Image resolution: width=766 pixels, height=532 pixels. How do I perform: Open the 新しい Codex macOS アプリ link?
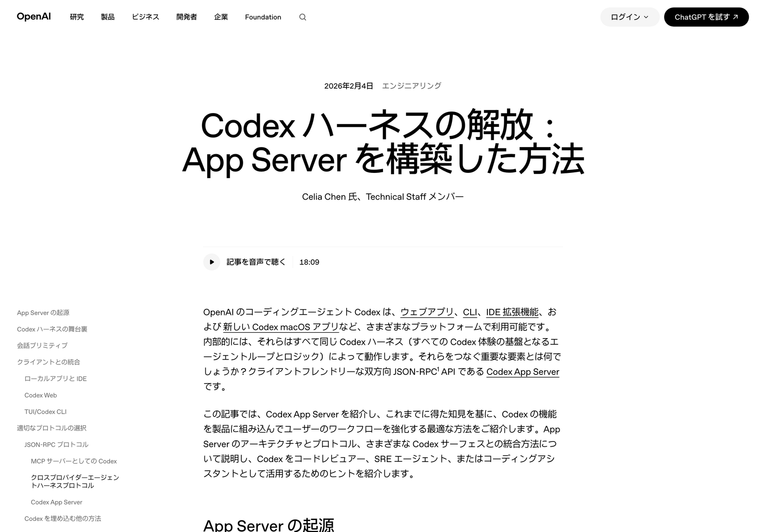281,327
